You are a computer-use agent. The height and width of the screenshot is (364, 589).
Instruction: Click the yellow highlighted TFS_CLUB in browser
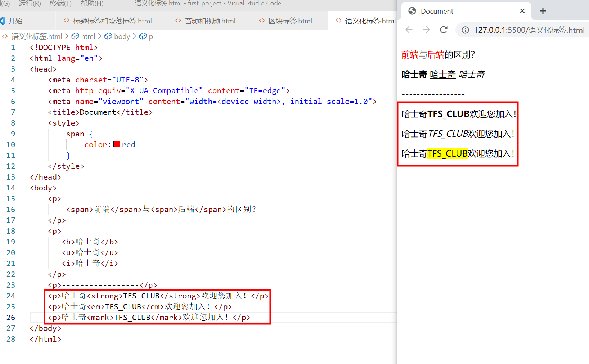tap(448, 153)
